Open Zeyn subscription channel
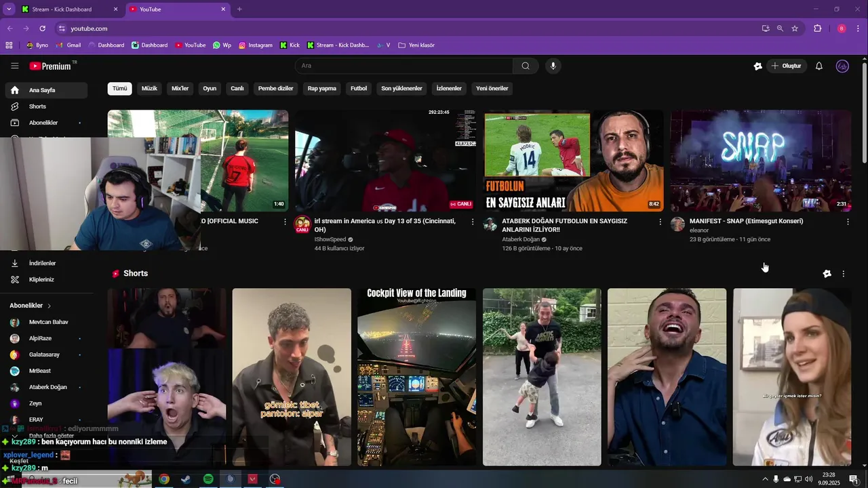 pos(47,403)
